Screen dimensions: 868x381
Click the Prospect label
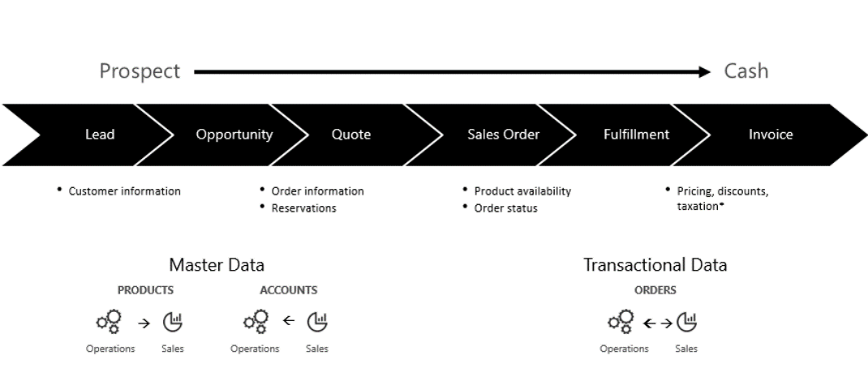[x=140, y=71]
